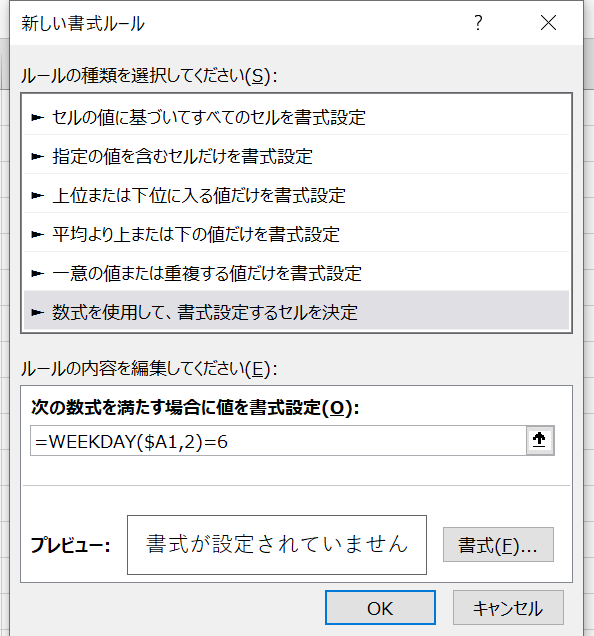Click the 次の数式を満たす場合に値を書式設定(O) label
This screenshot has width=594, height=636.
(195, 408)
